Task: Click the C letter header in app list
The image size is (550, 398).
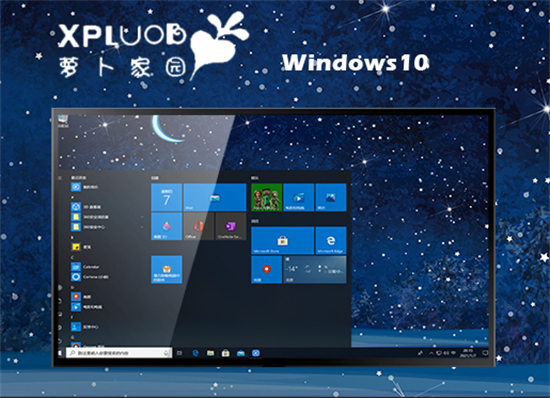Action: coord(72,257)
